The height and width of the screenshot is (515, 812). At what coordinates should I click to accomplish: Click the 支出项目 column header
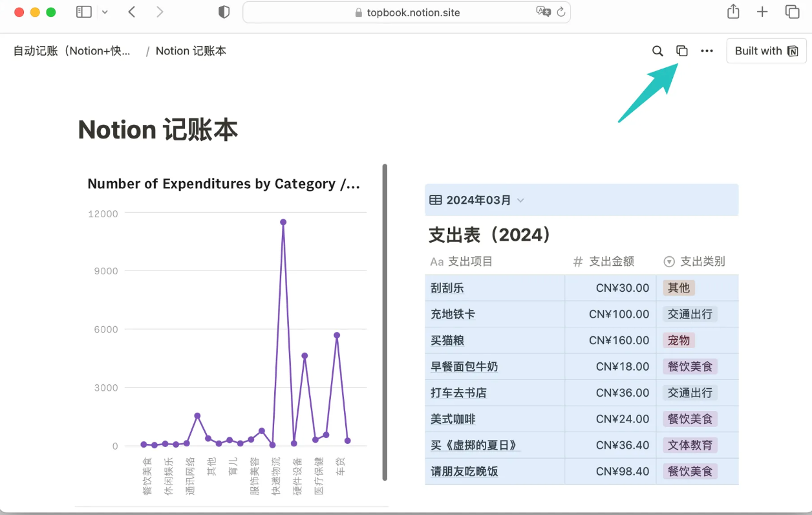click(x=462, y=261)
